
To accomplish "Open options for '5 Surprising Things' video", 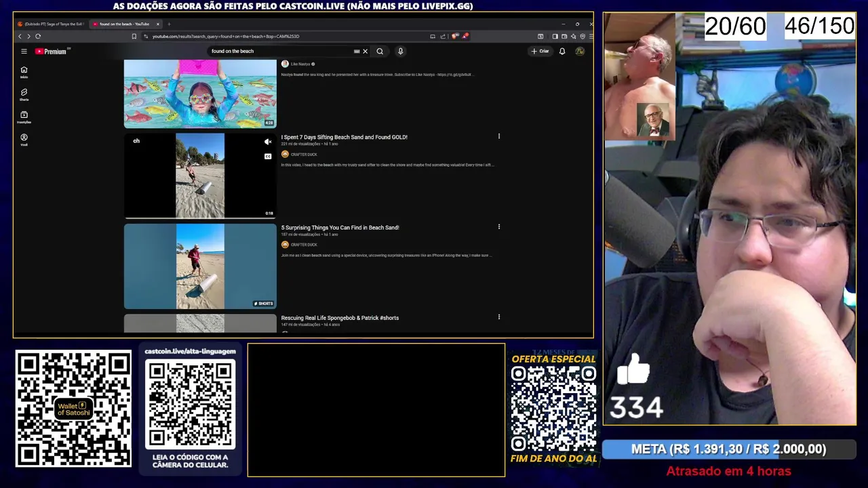I will [499, 226].
